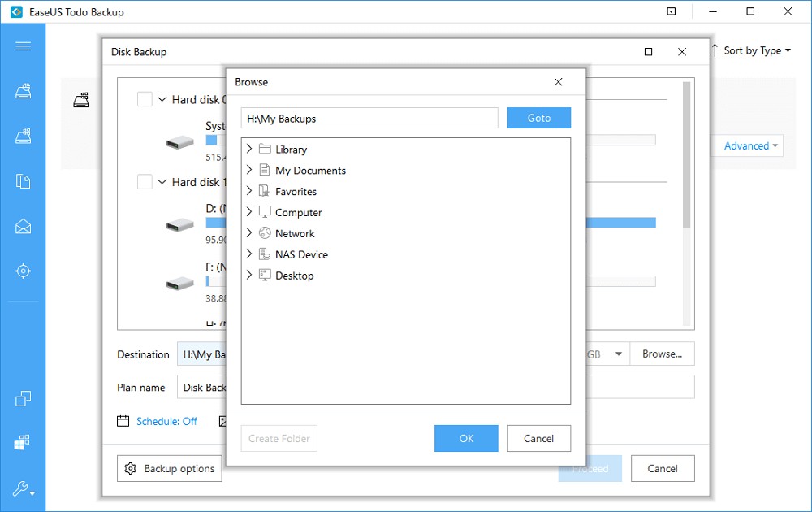
Task: Click the Computer monitor icon
Action: (265, 212)
